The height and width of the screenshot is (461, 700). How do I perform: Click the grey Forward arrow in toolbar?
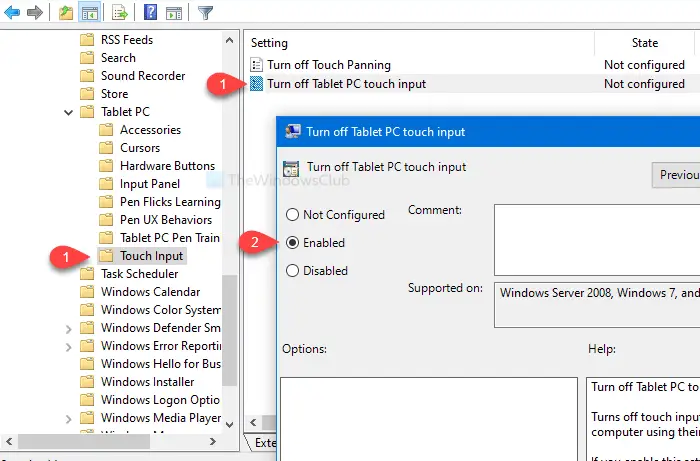point(35,12)
